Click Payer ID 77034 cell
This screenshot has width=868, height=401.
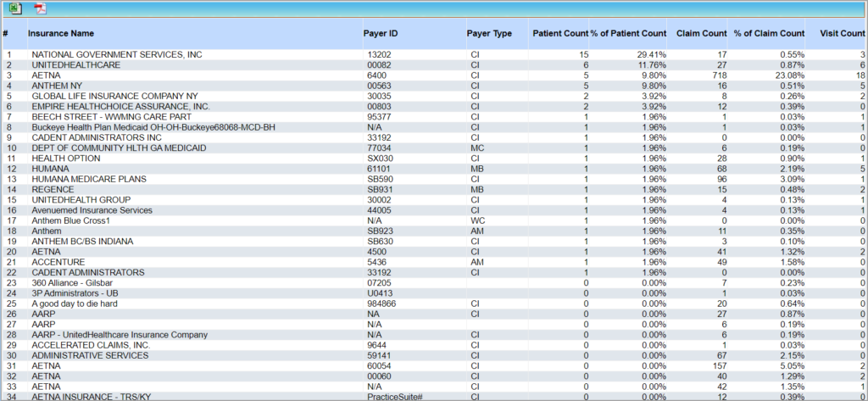pos(379,148)
